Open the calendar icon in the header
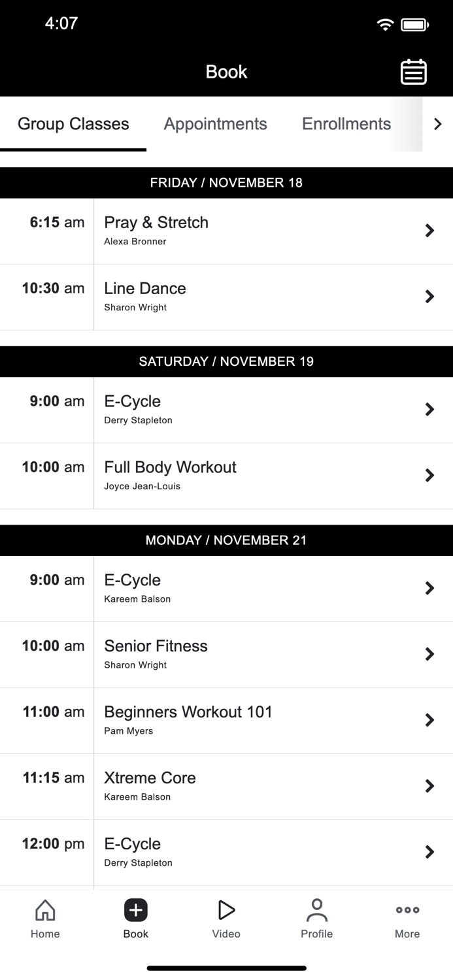453x980 pixels. coord(413,72)
